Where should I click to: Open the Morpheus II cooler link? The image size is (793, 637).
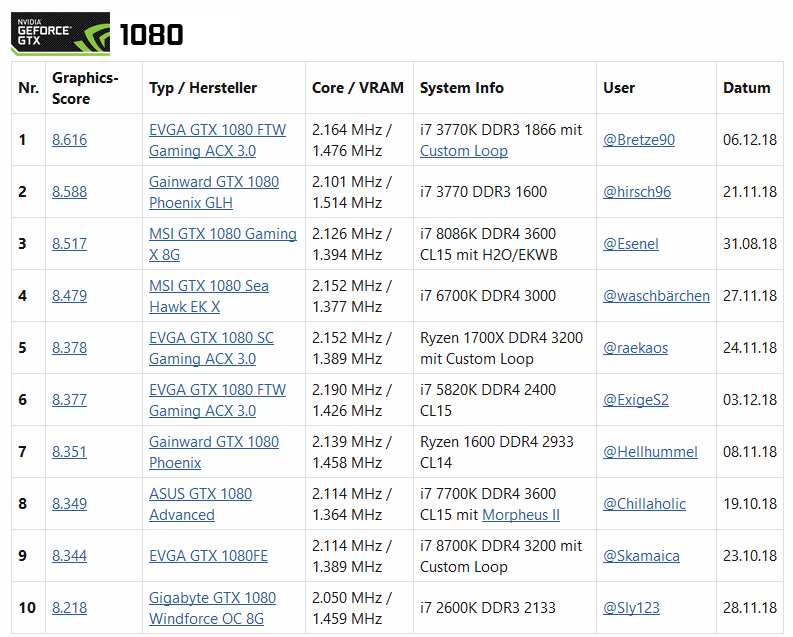(x=521, y=515)
